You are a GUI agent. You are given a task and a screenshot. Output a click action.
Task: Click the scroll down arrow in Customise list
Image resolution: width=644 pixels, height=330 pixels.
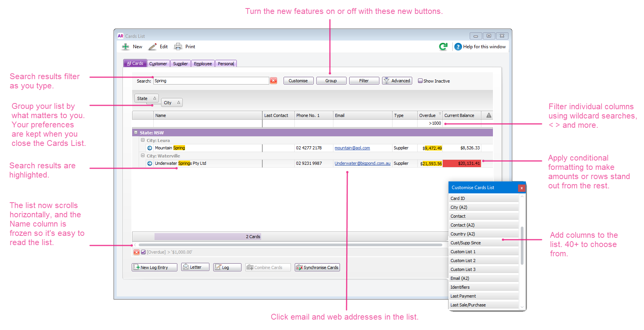[x=522, y=307]
